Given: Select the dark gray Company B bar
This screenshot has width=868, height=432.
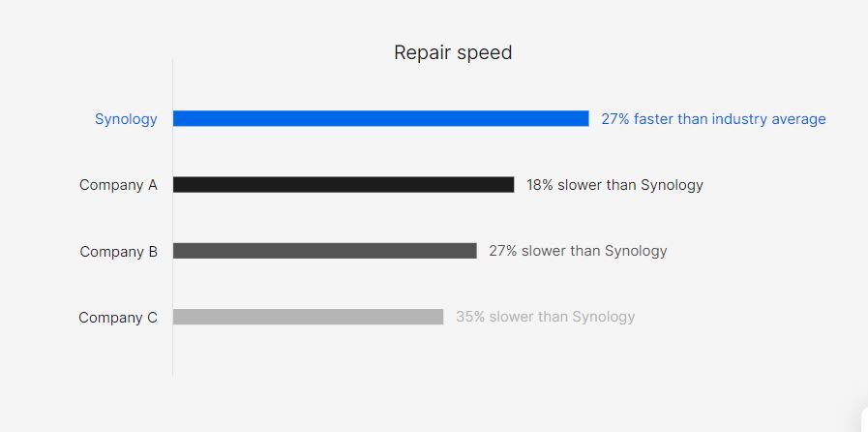Looking at the screenshot, I should 325,251.
